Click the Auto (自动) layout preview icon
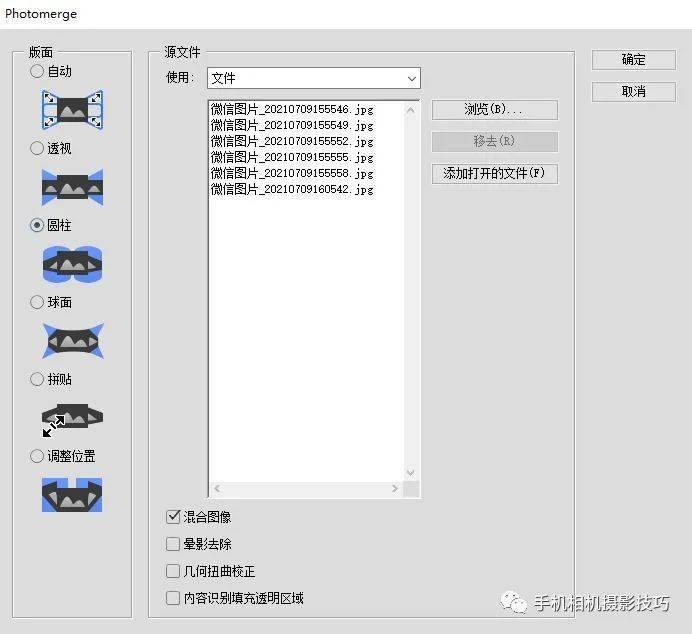 point(73,110)
